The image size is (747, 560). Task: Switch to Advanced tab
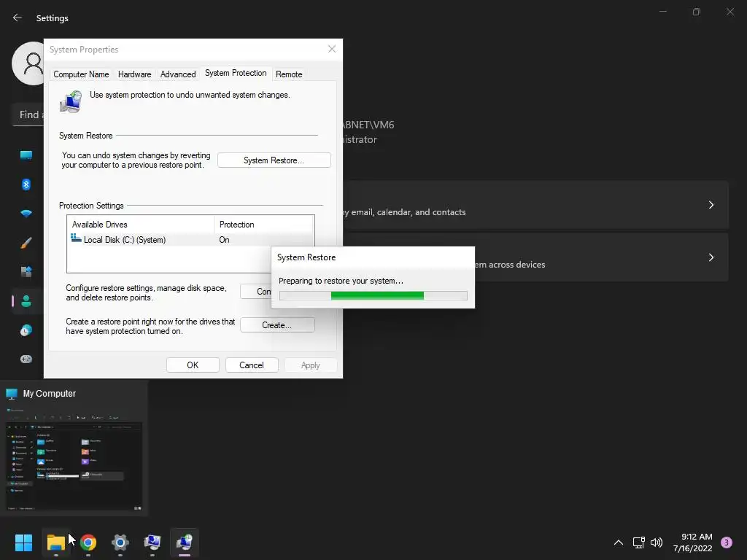click(x=178, y=74)
